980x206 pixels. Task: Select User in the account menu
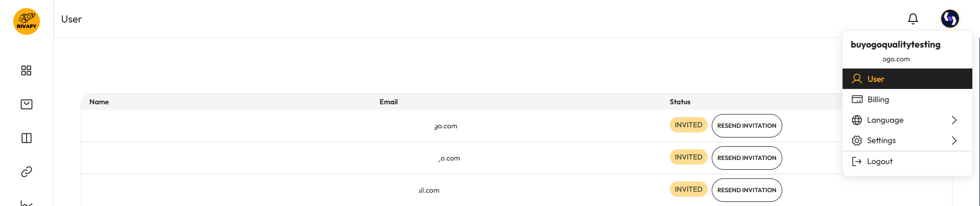coord(907,79)
